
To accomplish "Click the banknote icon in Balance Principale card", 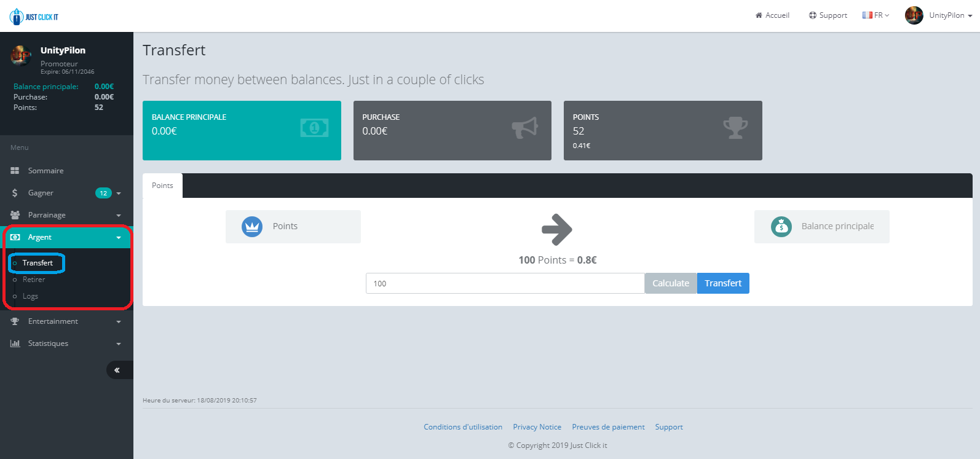I will coord(314,128).
